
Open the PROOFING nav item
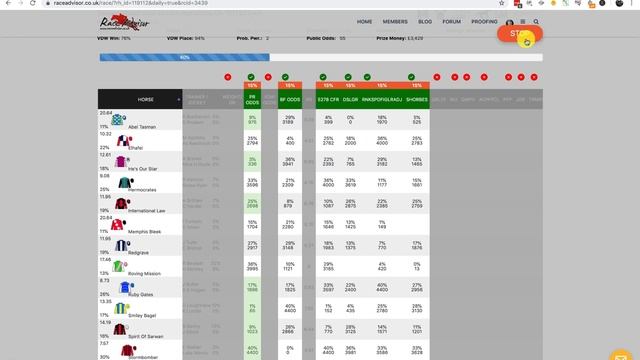click(484, 22)
